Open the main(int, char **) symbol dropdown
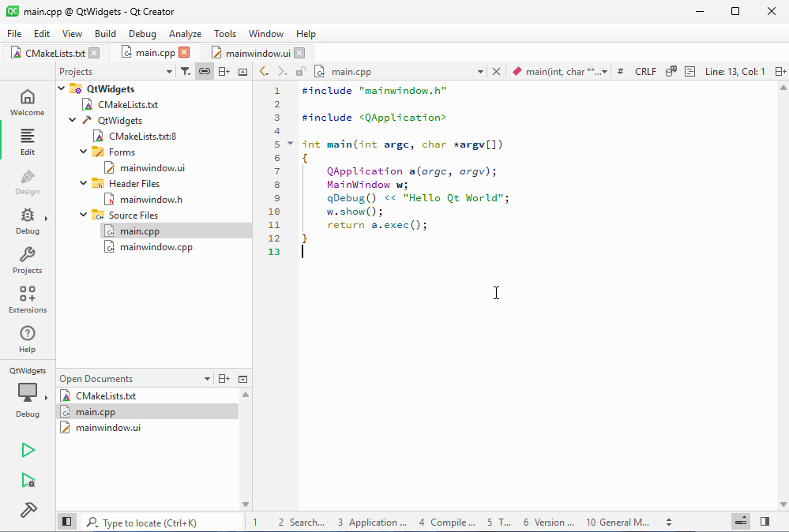 point(559,71)
